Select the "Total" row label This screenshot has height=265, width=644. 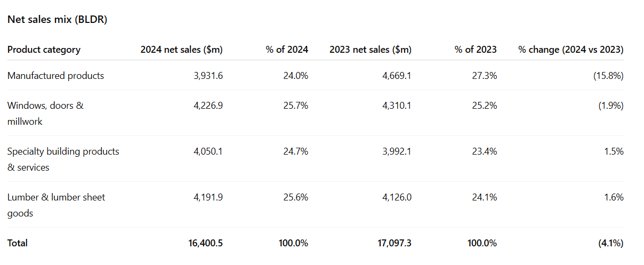pyautogui.click(x=18, y=243)
